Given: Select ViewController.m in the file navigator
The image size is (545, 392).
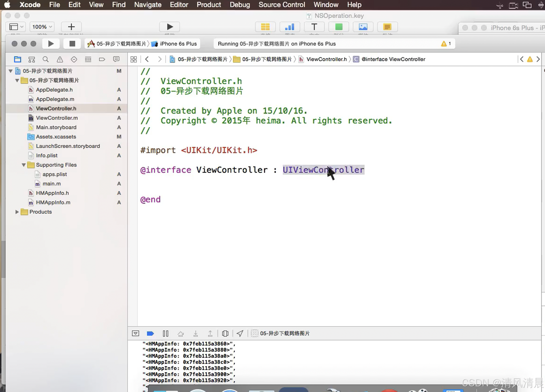Looking at the screenshot, I should (x=57, y=118).
